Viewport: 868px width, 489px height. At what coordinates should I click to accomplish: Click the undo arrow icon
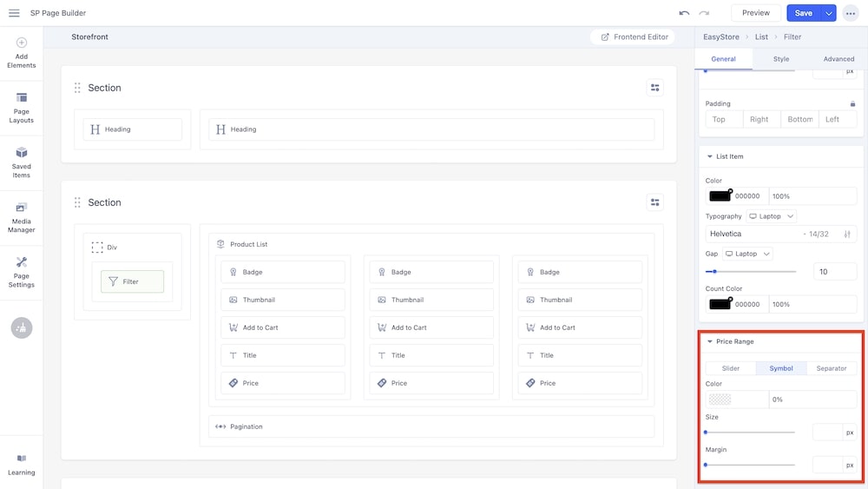click(684, 13)
